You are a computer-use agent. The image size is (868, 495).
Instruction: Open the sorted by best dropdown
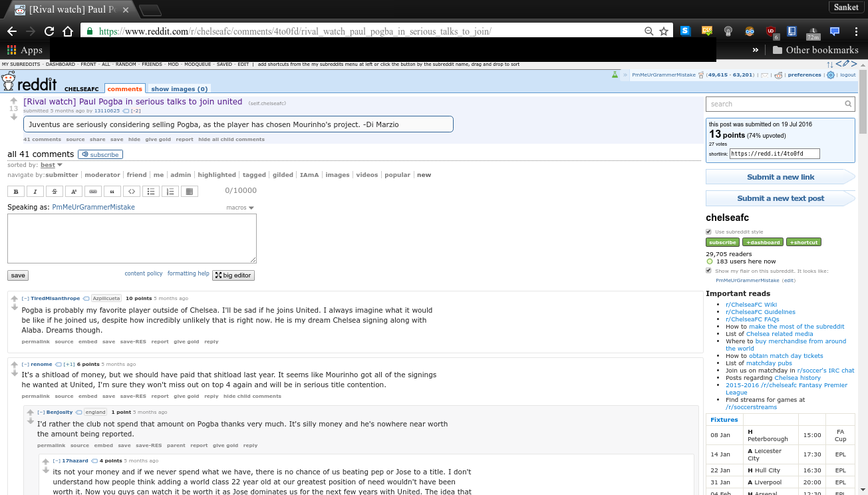pyautogui.click(x=51, y=165)
